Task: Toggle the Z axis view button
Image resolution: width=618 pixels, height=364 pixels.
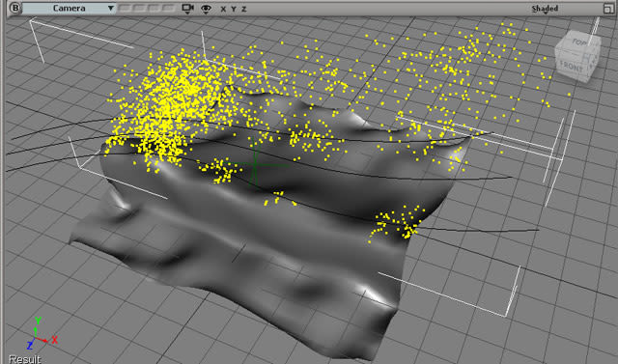Action: [x=244, y=9]
